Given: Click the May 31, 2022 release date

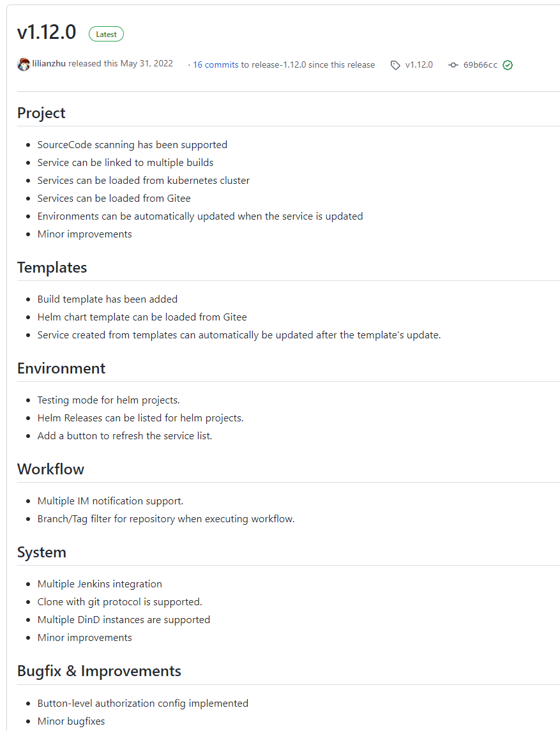Looking at the screenshot, I should coord(146,64).
